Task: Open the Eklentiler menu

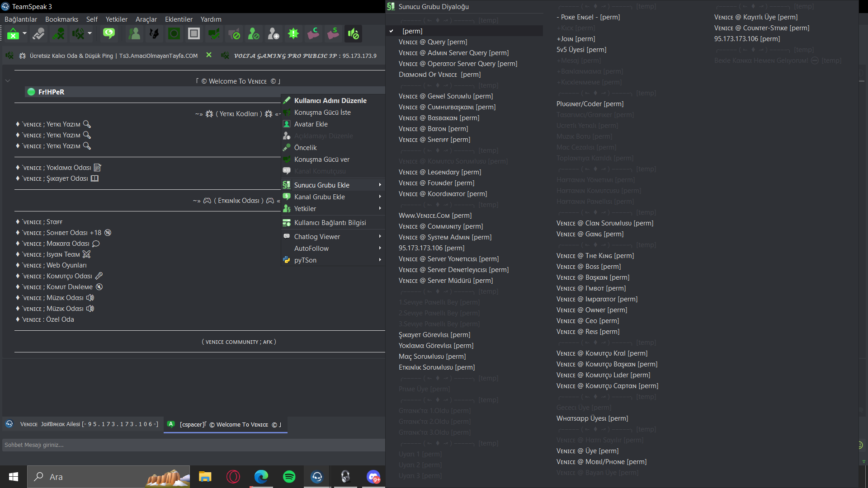Action: coord(179,19)
